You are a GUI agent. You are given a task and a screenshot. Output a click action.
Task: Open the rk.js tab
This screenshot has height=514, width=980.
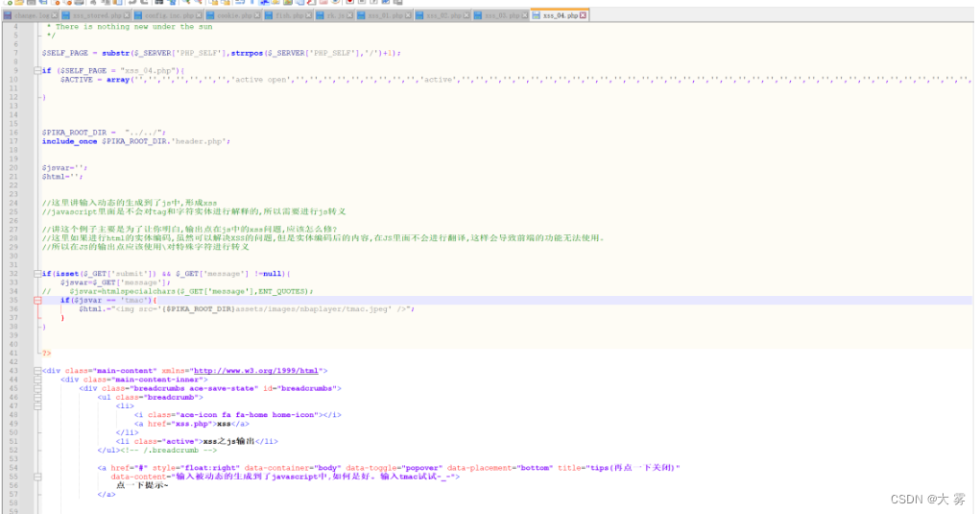click(335, 15)
